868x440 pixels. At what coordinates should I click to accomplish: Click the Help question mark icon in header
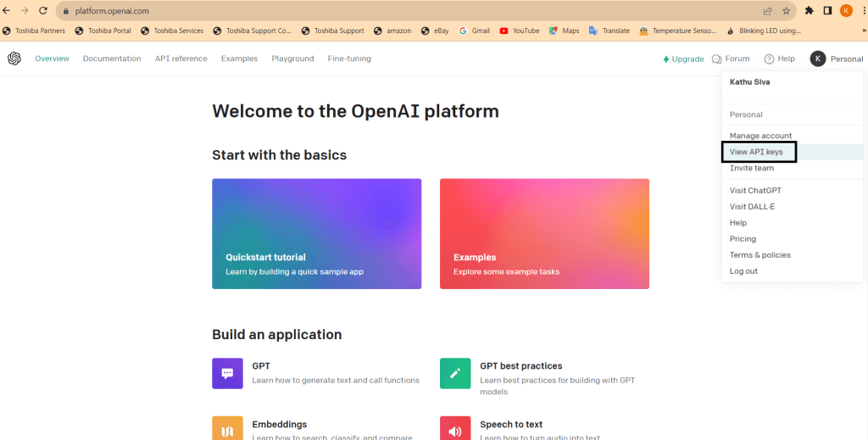coord(769,58)
